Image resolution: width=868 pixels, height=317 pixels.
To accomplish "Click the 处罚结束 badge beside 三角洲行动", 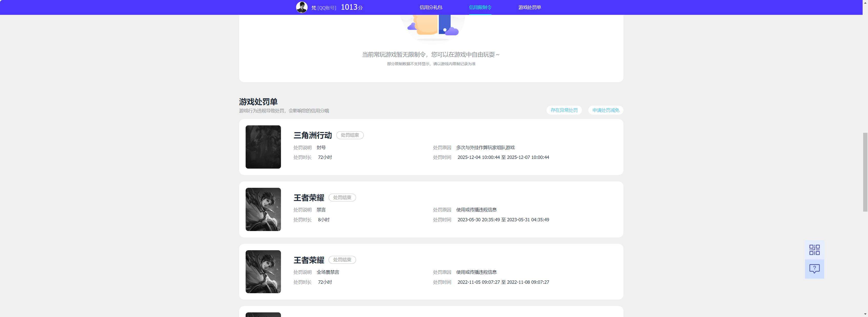I will (x=350, y=135).
